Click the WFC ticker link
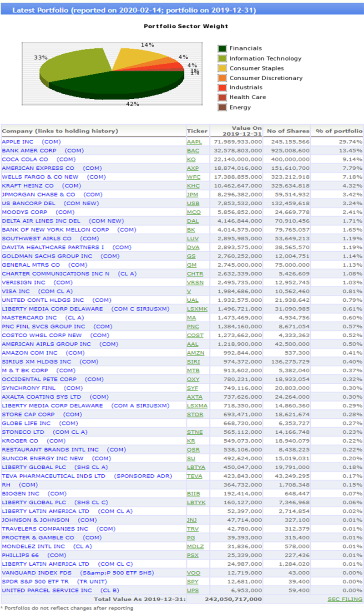Viewport: 364px width, 614px height. 193,177
